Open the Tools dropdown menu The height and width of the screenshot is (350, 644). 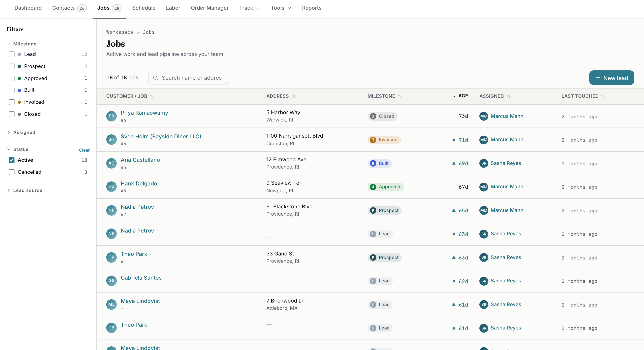click(281, 8)
